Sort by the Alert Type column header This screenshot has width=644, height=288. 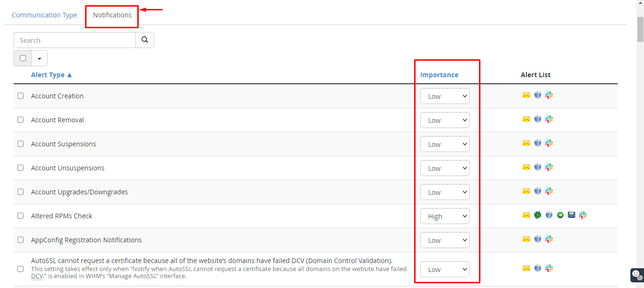tap(52, 75)
